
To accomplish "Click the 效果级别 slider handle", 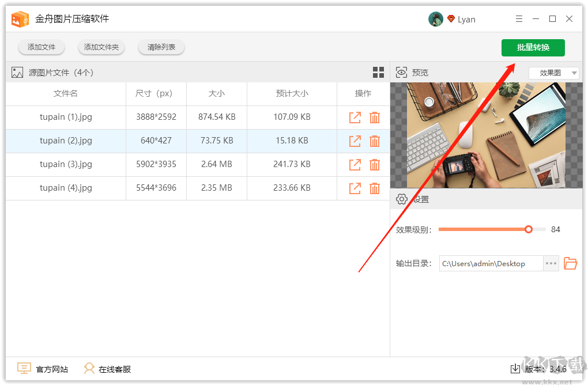I will 528,229.
